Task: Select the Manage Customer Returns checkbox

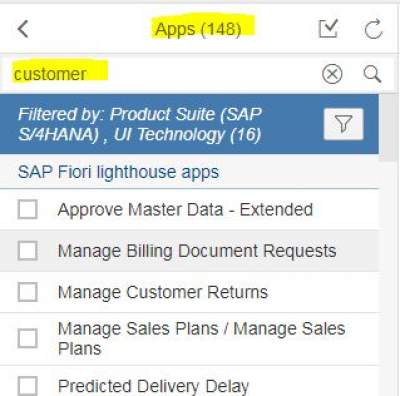Action: (27, 292)
